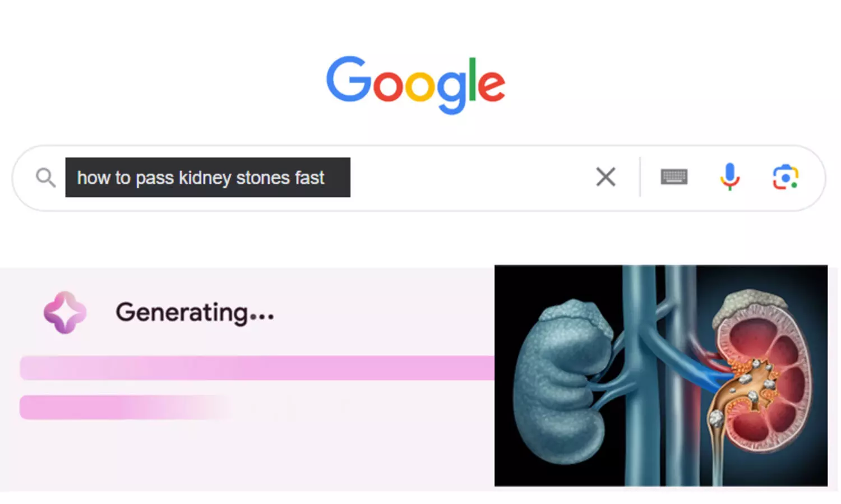This screenshot has width=841, height=504.
Task: Click the "Generating..." status text
Action: click(x=195, y=312)
